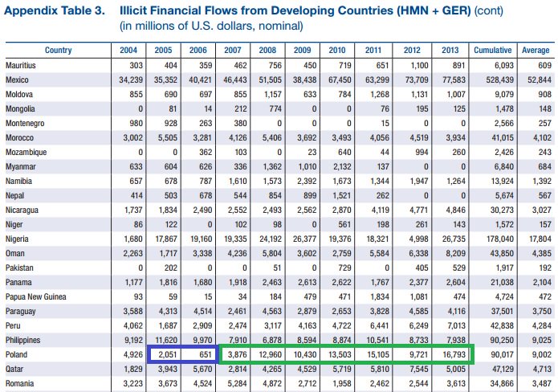Click the Moldova country name
558x392 pixels.
(19, 94)
